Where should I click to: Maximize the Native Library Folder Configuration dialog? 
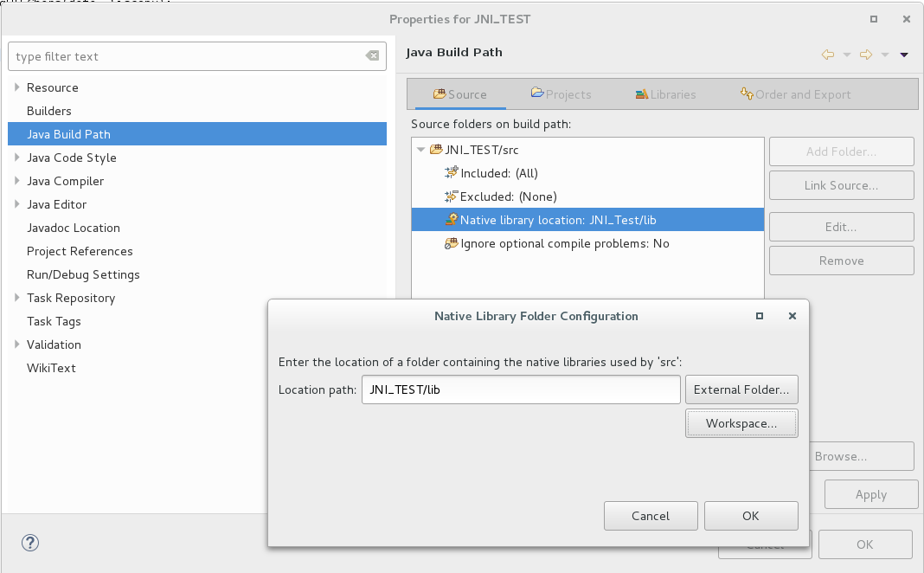pos(759,316)
